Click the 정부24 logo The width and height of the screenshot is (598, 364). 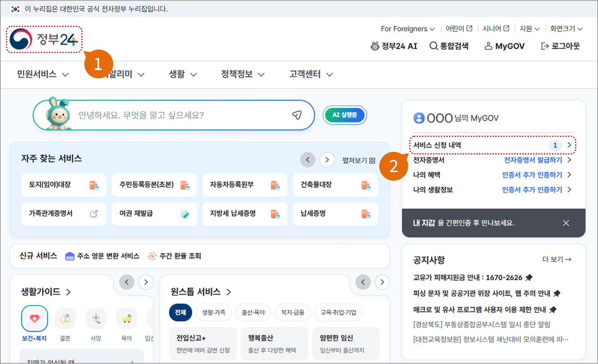click(44, 40)
